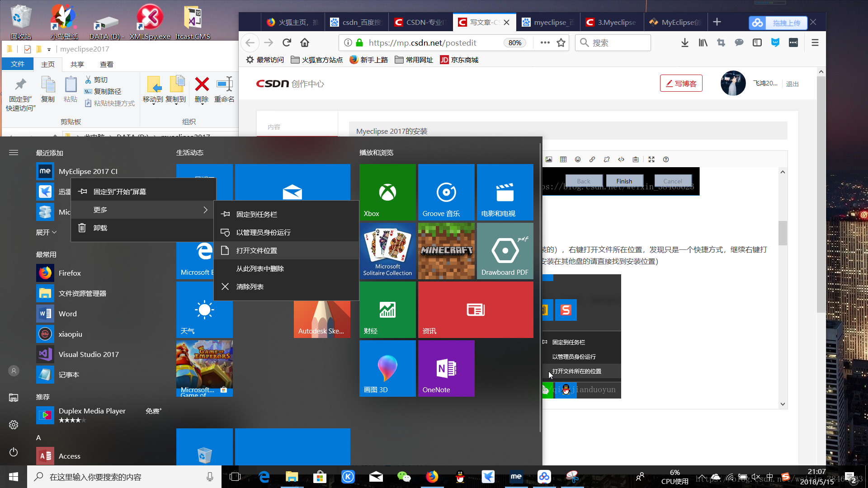Open Explorer quick access toolbar dropdown arrow
The image size is (868, 488).
coord(49,49)
